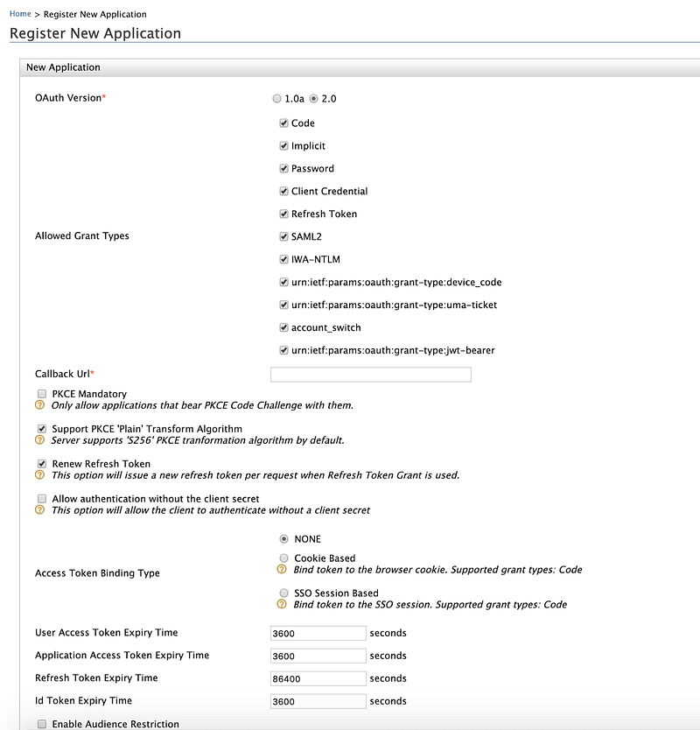
Task: Go to Home breadcrumb link
Action: point(20,14)
